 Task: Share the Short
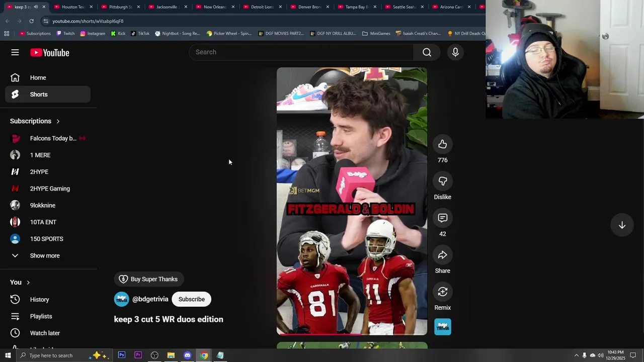(x=443, y=255)
